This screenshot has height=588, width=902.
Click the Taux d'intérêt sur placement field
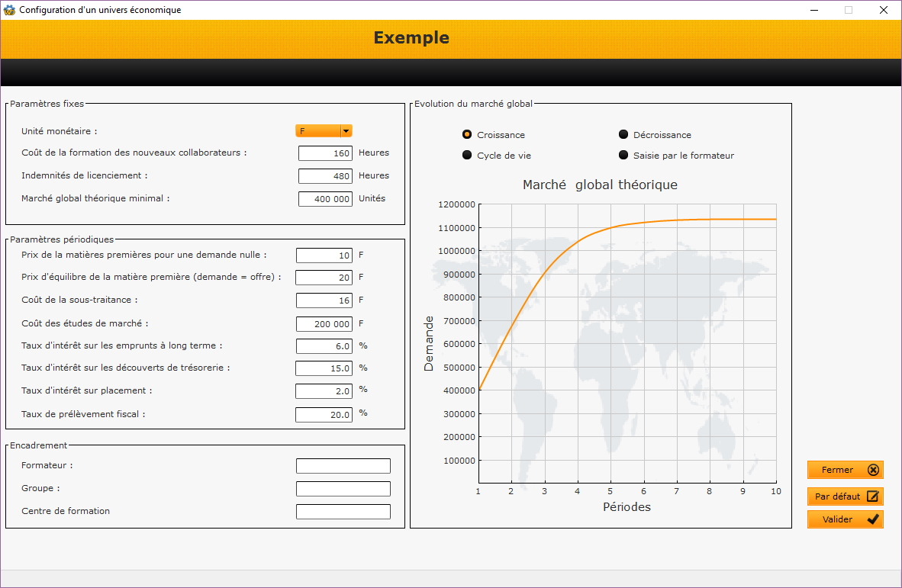324,391
